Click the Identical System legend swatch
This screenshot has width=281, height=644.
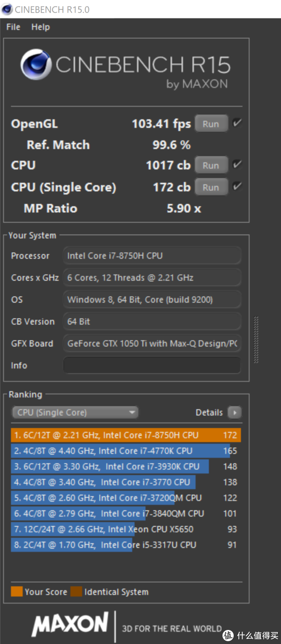76,591
